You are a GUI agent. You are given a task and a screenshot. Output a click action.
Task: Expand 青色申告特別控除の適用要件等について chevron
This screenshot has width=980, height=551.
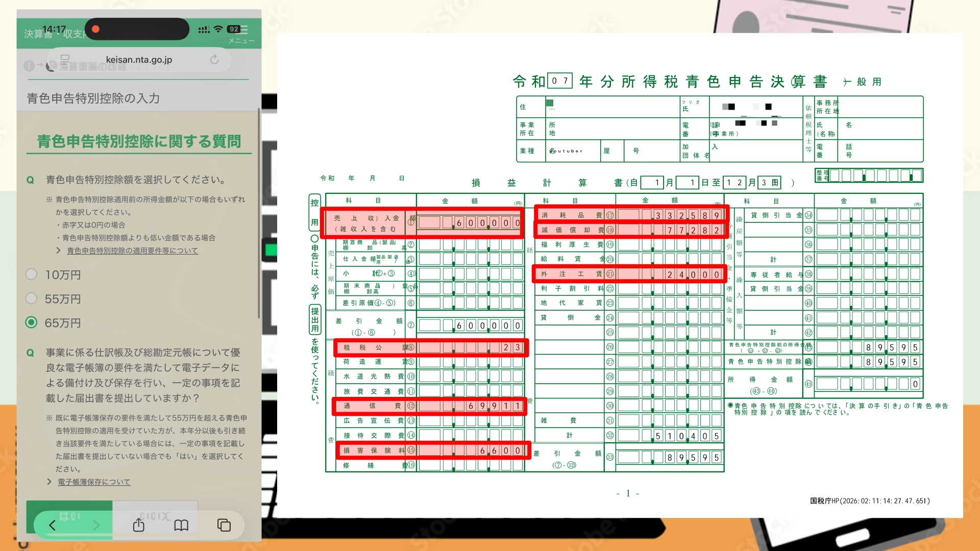(x=59, y=251)
